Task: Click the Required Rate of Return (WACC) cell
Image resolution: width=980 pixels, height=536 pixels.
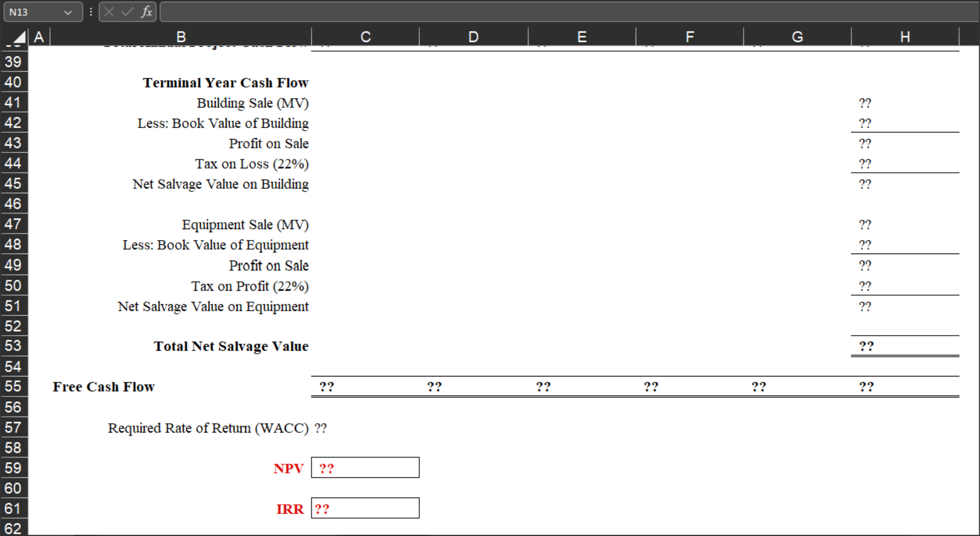Action: (209, 428)
